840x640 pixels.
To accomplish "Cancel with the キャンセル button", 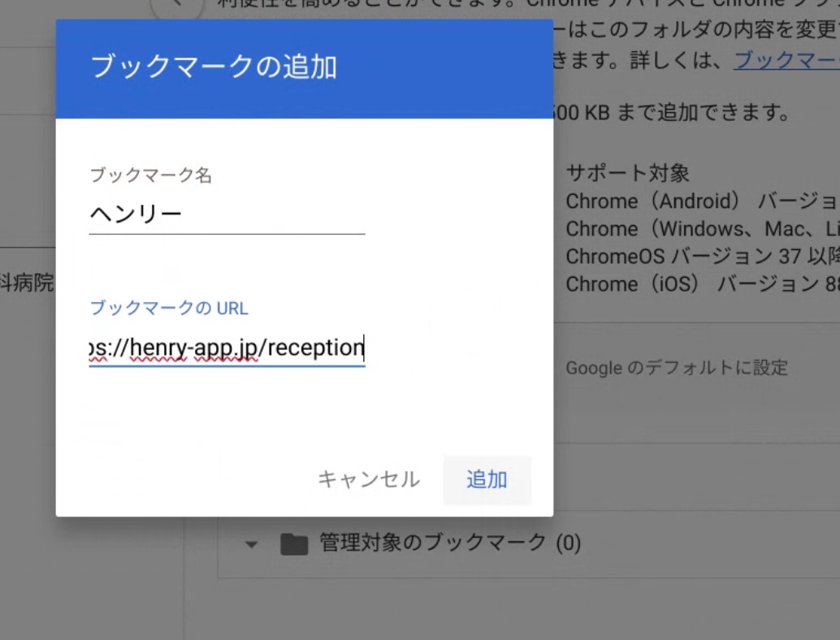I will tap(369, 480).
